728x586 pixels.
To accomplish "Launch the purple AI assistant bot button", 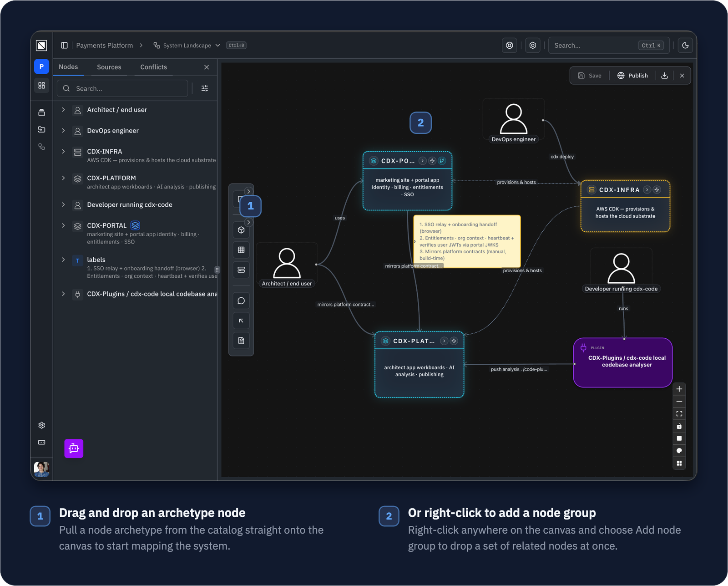I will 74,448.
